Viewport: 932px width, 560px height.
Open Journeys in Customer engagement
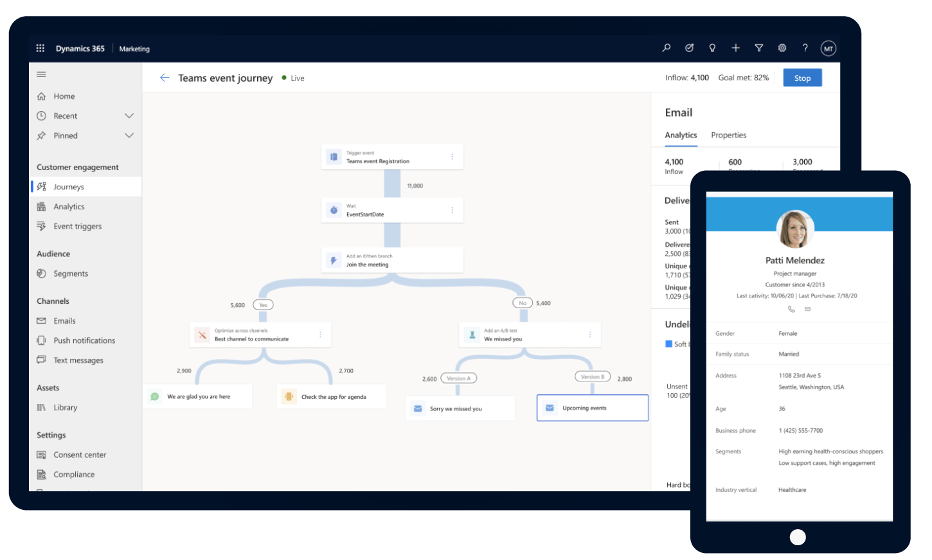(85, 187)
